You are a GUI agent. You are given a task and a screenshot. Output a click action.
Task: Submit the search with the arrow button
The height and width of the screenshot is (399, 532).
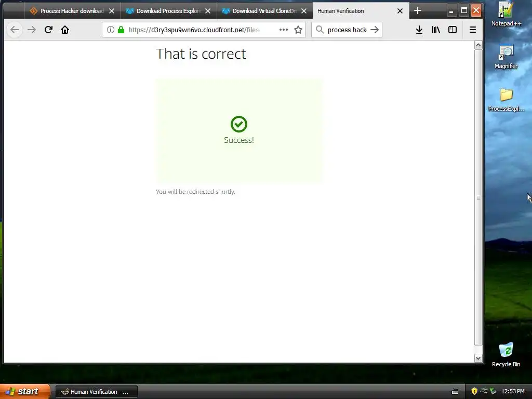point(375,30)
